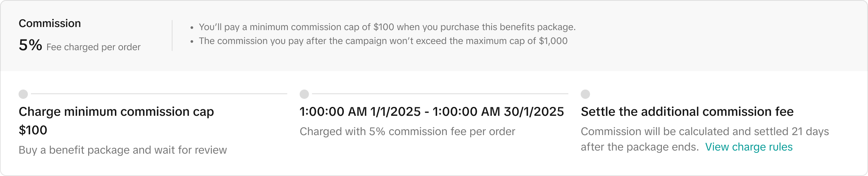Click the settled 21 days description text
Image resolution: width=868 pixels, height=176 pixels.
704,132
